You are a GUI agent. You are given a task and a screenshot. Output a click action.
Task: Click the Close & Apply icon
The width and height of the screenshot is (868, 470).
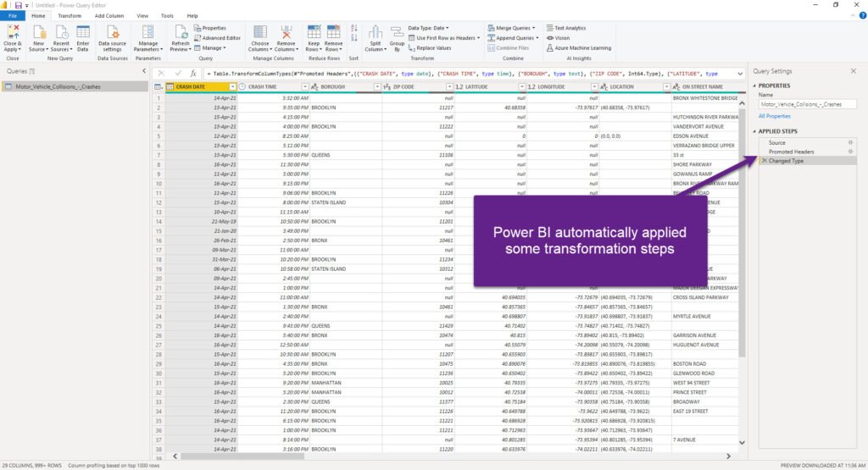point(12,33)
